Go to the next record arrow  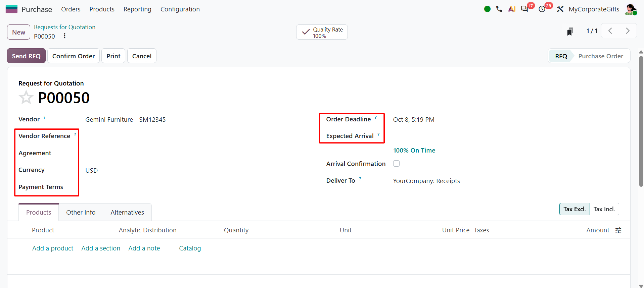(x=628, y=31)
